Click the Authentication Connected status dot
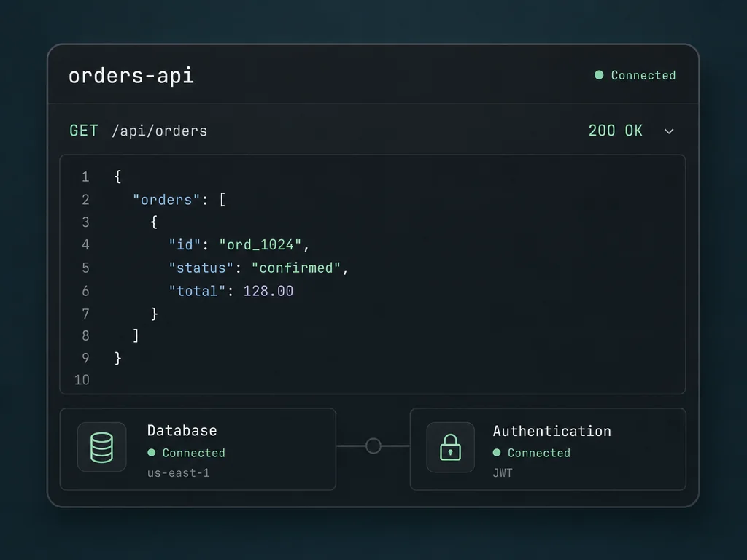Image resolution: width=747 pixels, height=560 pixels. (x=496, y=452)
